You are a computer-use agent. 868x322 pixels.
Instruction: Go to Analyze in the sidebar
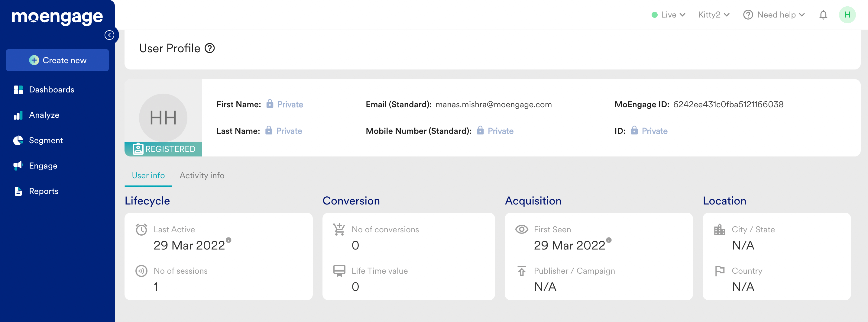click(44, 115)
